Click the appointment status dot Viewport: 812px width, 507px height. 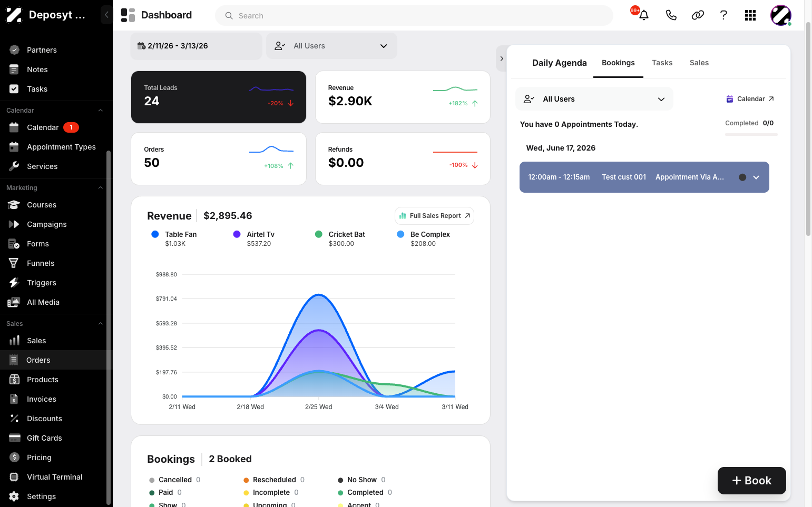coord(742,177)
